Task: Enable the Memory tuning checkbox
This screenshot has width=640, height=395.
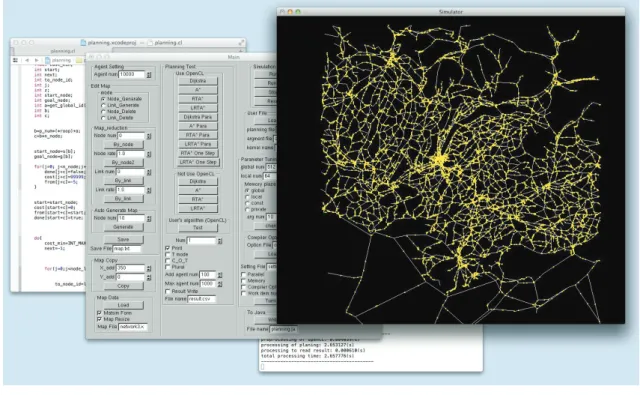Action: pos(244,281)
